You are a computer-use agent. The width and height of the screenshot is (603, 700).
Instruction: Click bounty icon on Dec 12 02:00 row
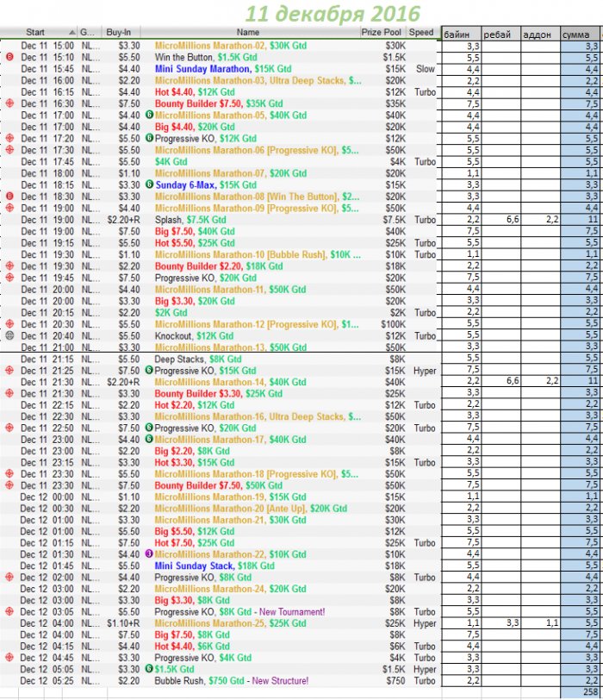pos(9,578)
